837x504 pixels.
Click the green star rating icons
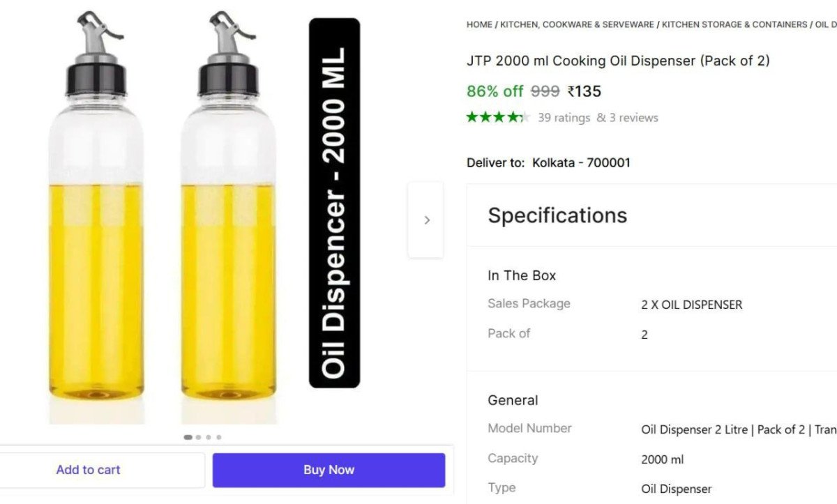click(498, 117)
